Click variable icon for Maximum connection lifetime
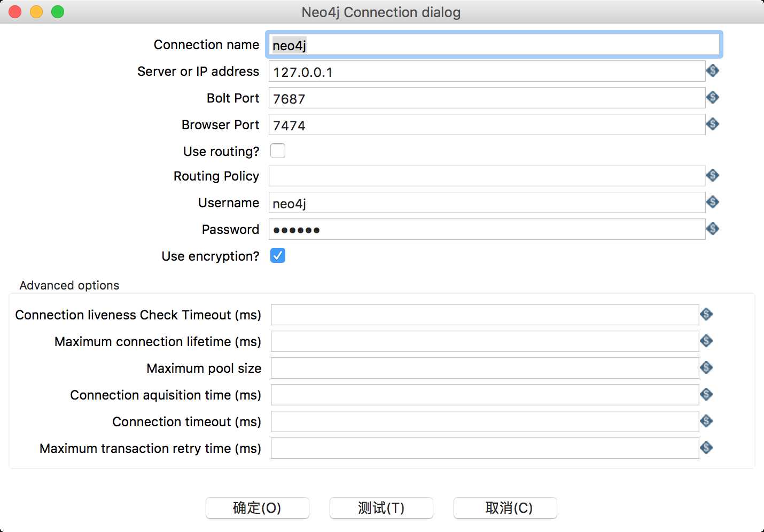Viewport: 764px width, 532px height. 706,341
